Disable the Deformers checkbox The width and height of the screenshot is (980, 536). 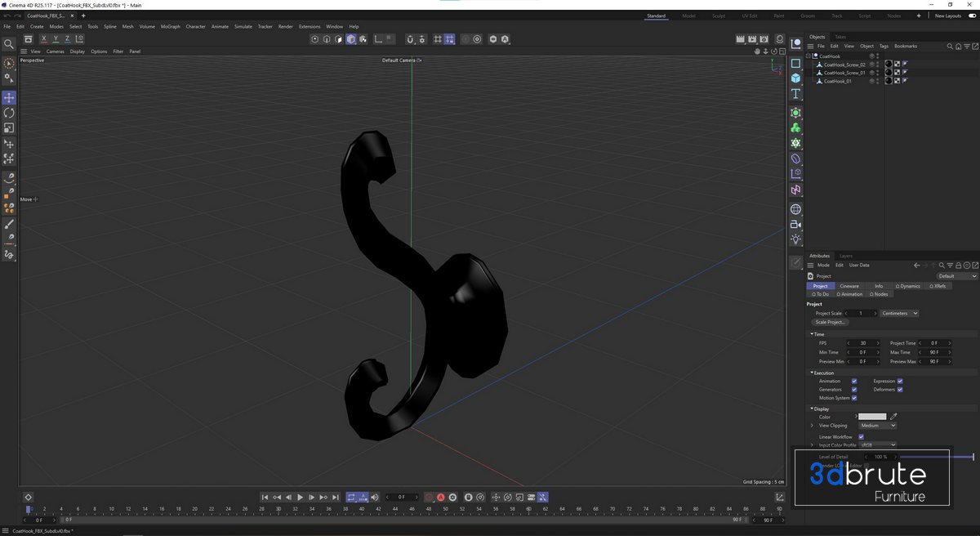(900, 390)
